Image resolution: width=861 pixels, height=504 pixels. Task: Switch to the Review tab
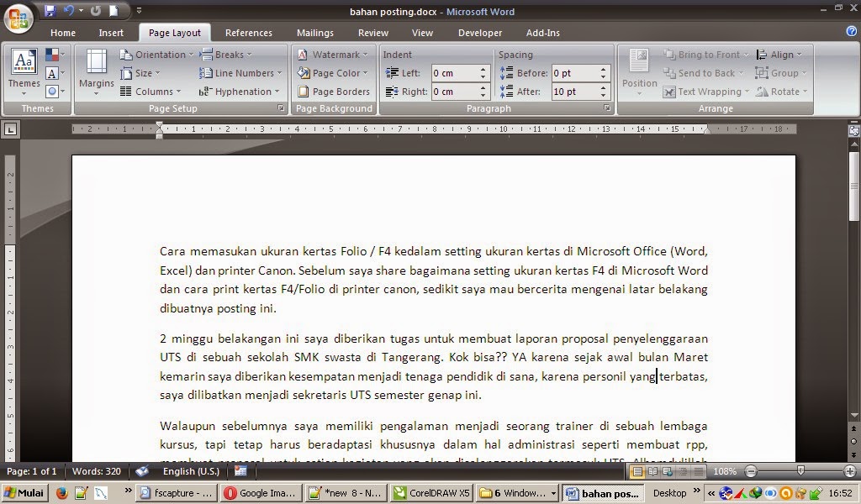coord(372,33)
